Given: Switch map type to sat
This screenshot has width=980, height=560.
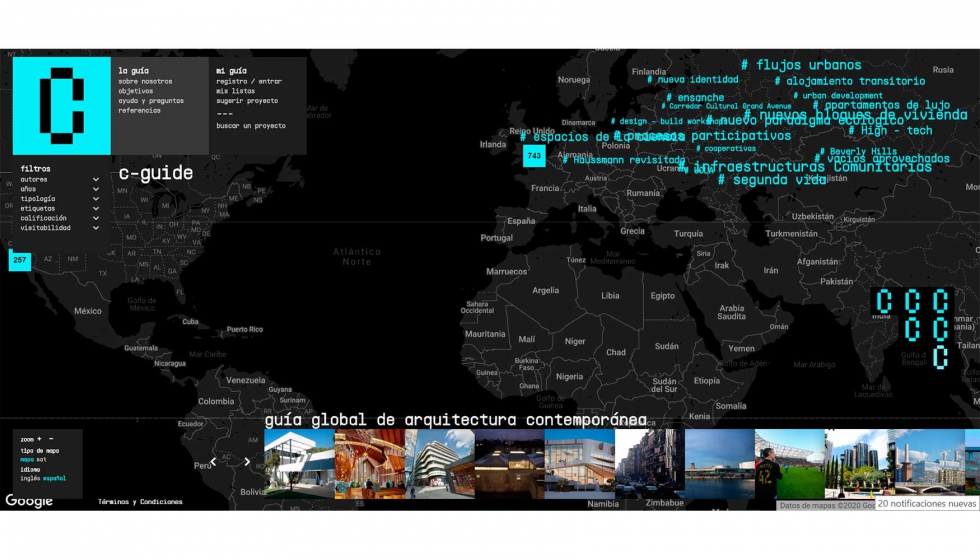Looking at the screenshot, I should [x=42, y=459].
